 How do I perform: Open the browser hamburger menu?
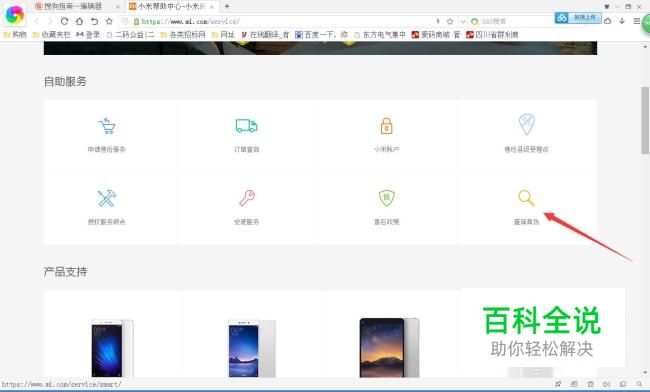637,21
